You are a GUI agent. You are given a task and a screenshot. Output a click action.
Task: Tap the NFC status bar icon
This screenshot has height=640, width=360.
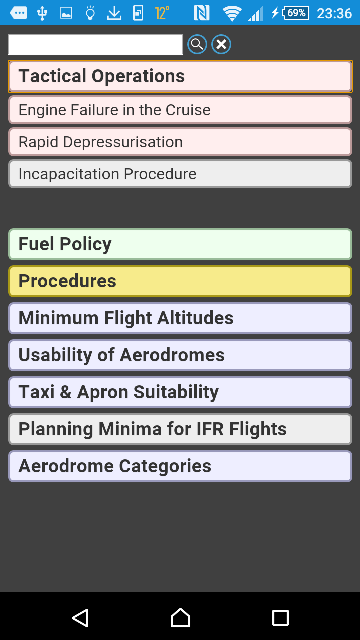click(x=201, y=13)
